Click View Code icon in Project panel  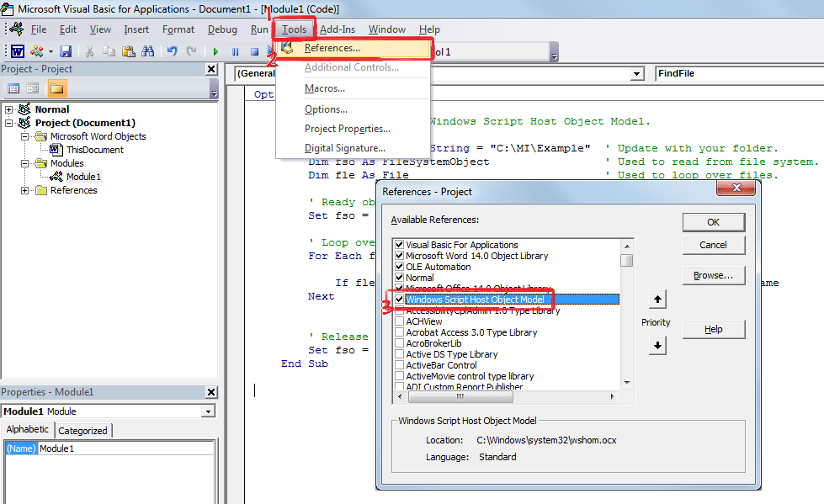point(13,88)
